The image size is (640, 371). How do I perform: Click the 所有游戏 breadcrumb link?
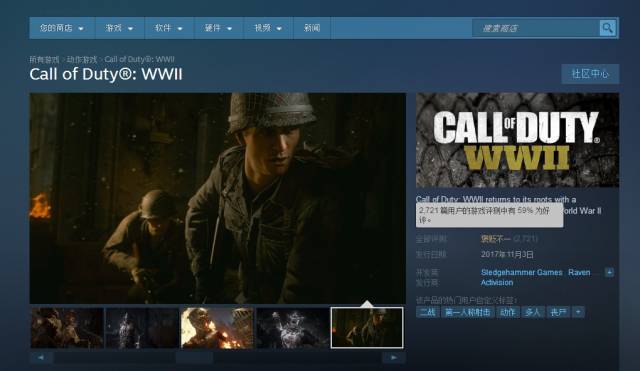44,60
